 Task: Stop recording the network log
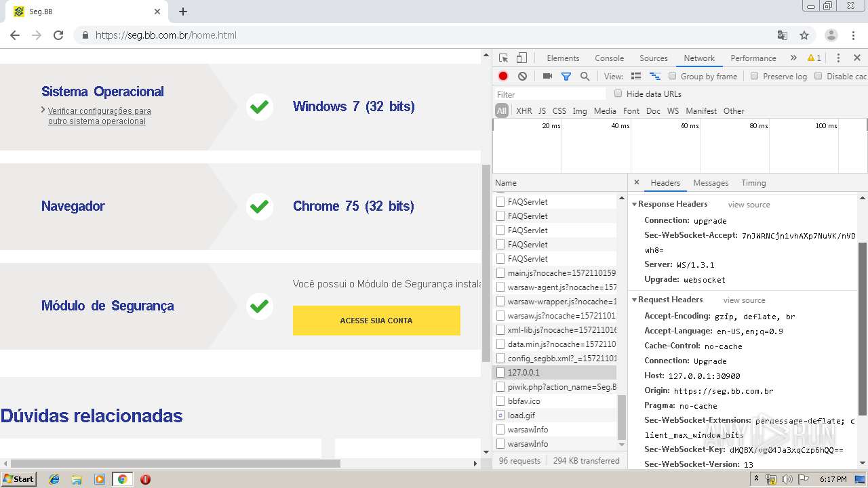(503, 77)
